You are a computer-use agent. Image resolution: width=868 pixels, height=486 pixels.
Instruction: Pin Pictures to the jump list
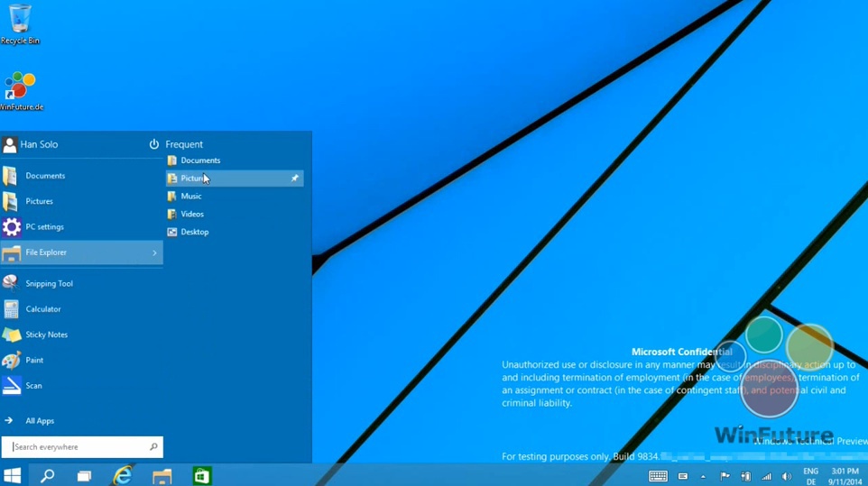(x=294, y=178)
